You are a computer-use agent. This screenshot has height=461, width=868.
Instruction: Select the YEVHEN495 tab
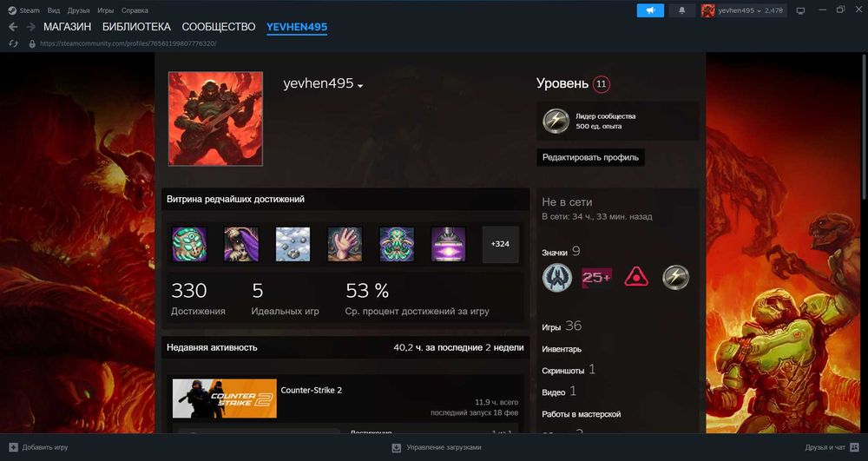(x=297, y=27)
